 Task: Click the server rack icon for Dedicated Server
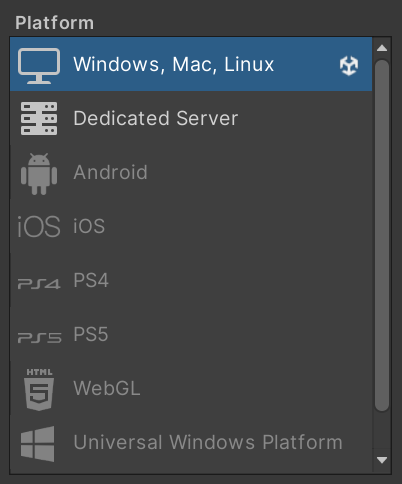(x=39, y=118)
